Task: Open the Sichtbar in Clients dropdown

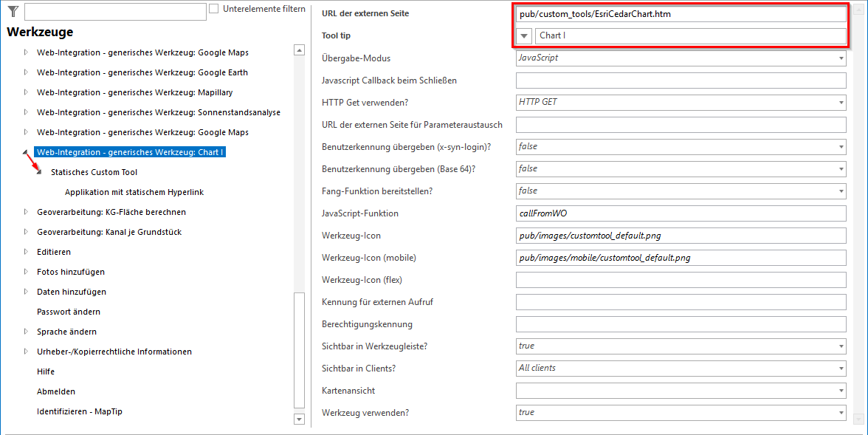Action: coord(840,368)
